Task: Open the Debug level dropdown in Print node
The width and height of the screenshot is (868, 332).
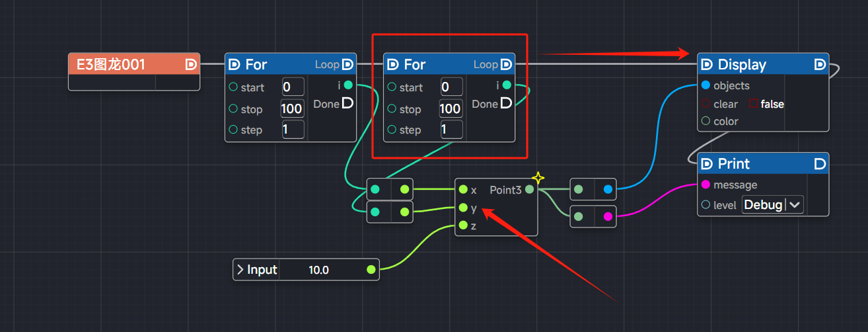Action: pyautogui.click(x=772, y=205)
